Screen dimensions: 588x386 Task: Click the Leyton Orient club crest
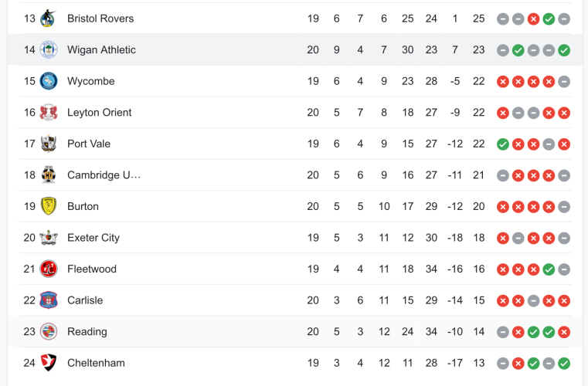(49, 112)
